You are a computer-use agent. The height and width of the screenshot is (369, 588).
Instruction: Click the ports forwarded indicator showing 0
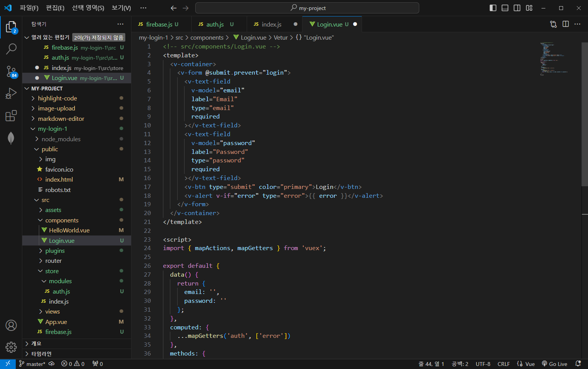[x=98, y=364]
